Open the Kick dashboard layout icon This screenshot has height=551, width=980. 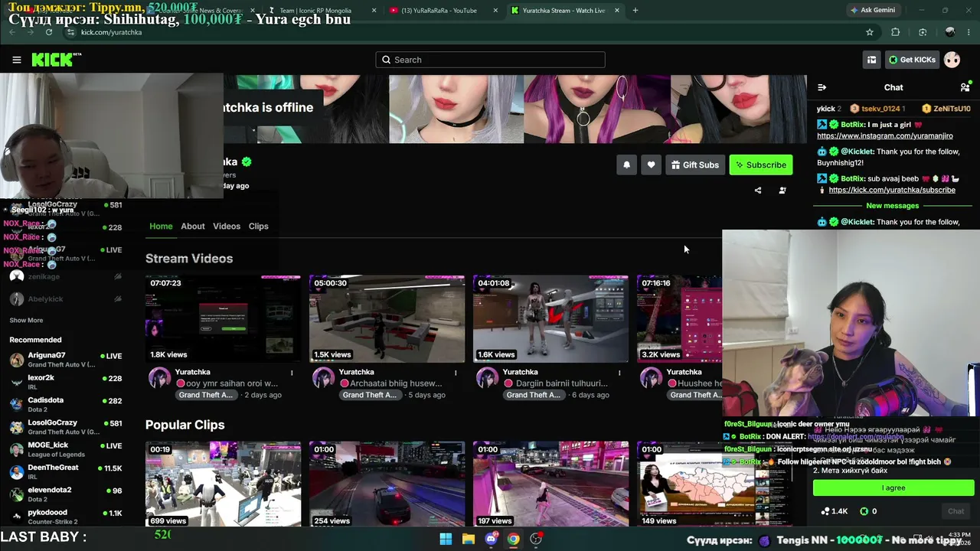tap(871, 60)
